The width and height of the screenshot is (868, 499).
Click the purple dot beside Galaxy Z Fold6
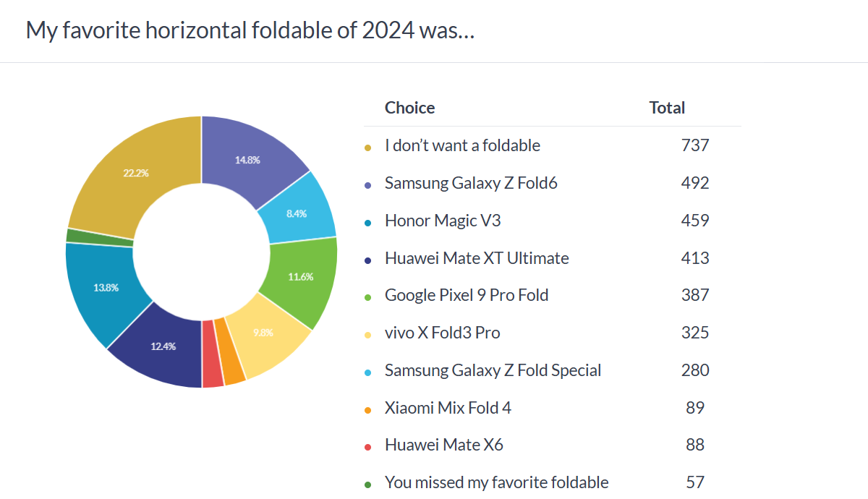point(368,184)
